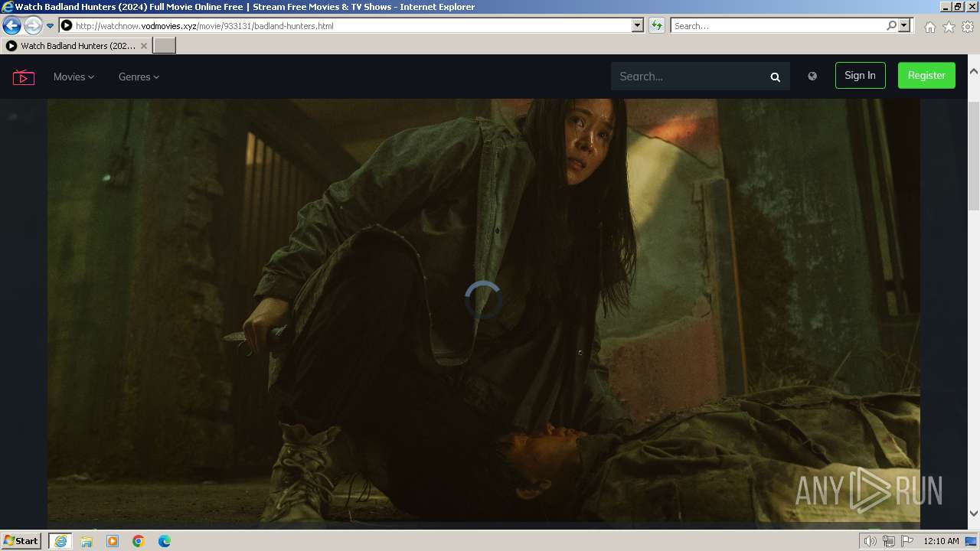This screenshot has width=980, height=551.
Task: Close the Watch Badland Hunters tab
Action: (x=144, y=46)
